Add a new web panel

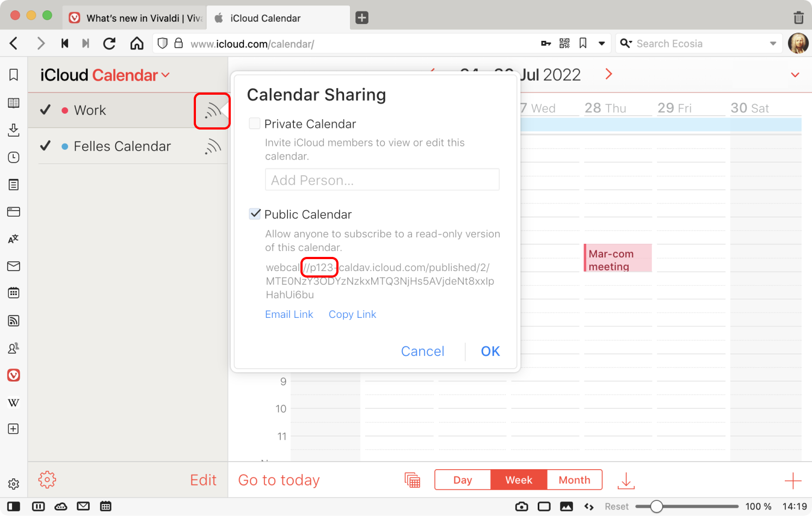tap(14, 429)
